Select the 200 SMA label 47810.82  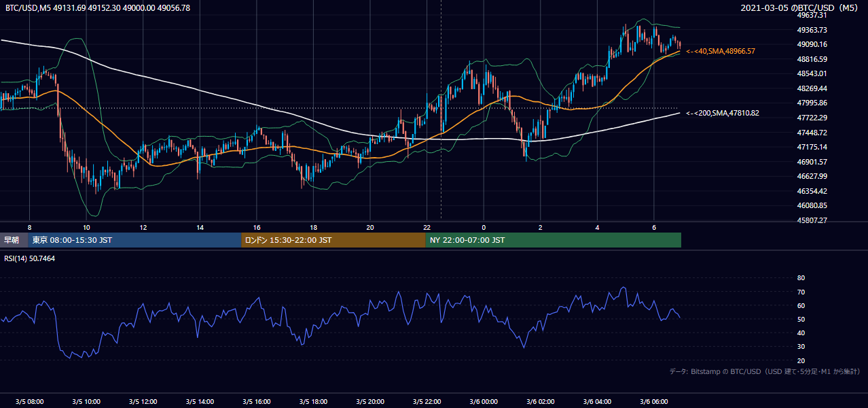723,113
